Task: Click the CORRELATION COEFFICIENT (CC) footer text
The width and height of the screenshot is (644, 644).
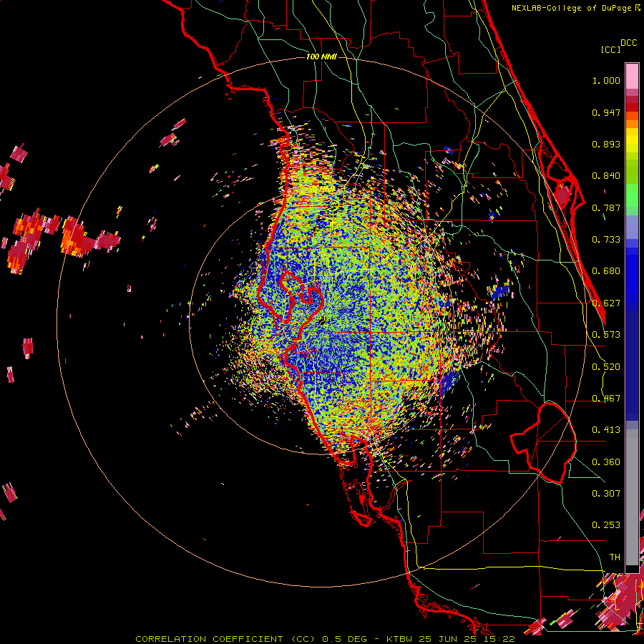Action: pyautogui.click(x=225, y=639)
